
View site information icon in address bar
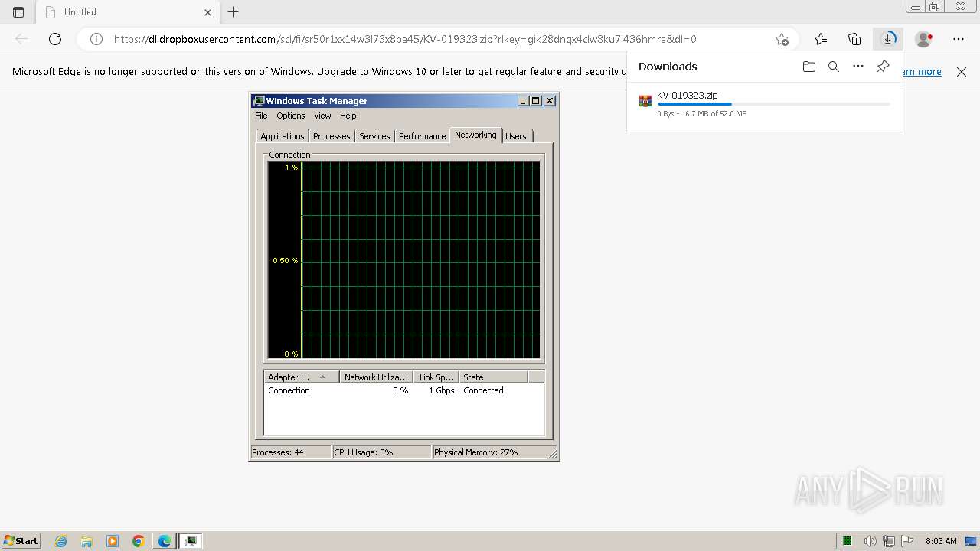click(96, 39)
